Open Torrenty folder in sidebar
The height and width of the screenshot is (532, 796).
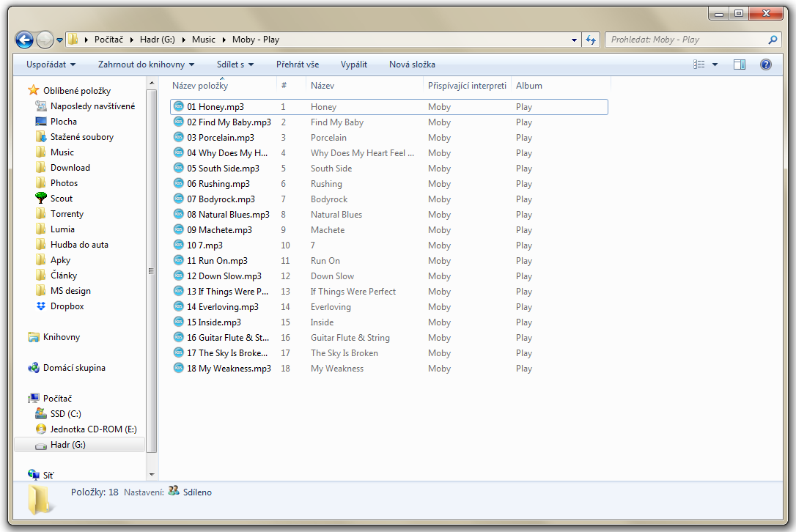point(67,214)
